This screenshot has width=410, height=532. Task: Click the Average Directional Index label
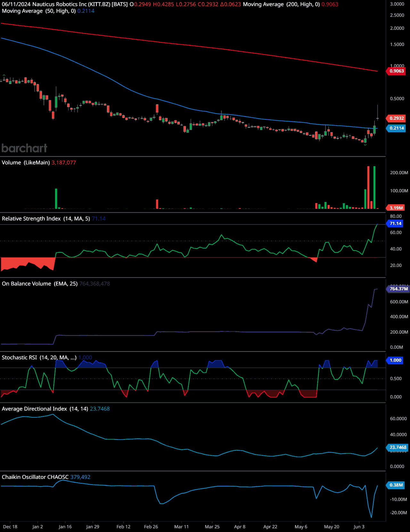pos(45,409)
